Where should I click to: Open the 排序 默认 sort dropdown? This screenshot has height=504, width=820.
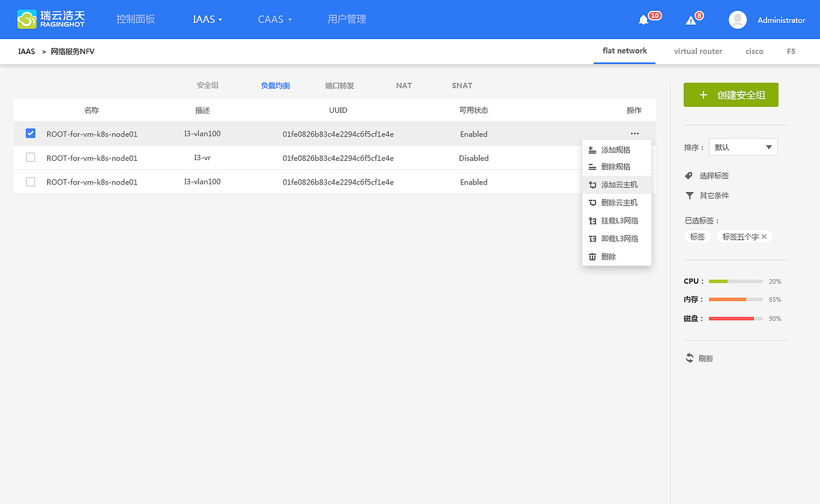(743, 147)
